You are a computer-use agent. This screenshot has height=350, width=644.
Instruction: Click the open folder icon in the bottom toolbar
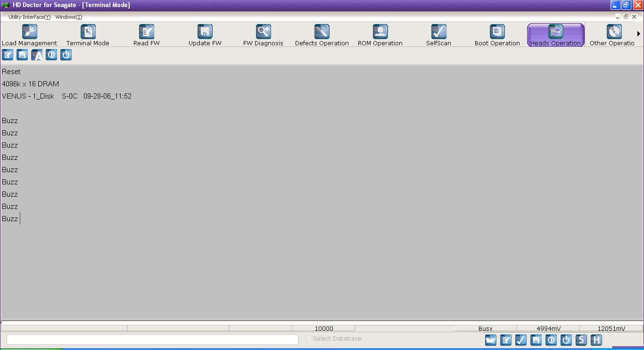pos(491,340)
